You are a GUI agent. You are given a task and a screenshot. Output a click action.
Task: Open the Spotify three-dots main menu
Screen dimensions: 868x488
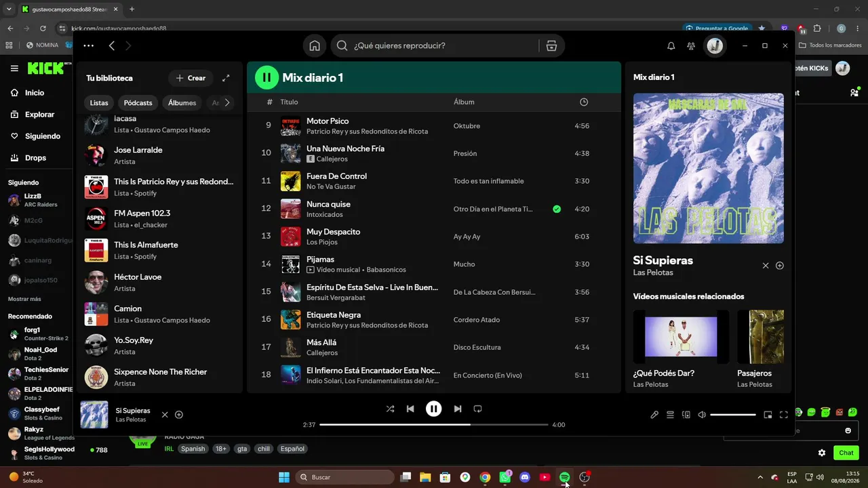[x=89, y=45]
